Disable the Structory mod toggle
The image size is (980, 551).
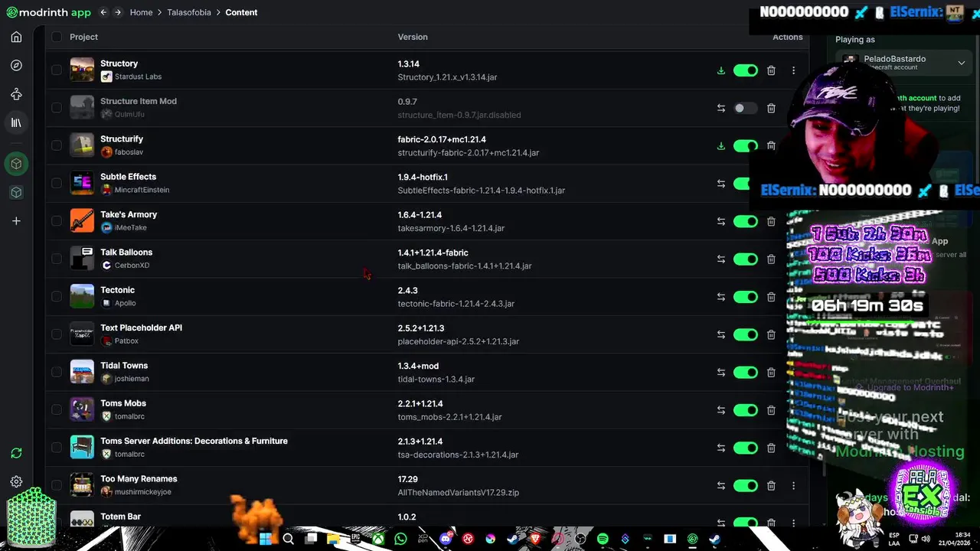(745, 70)
